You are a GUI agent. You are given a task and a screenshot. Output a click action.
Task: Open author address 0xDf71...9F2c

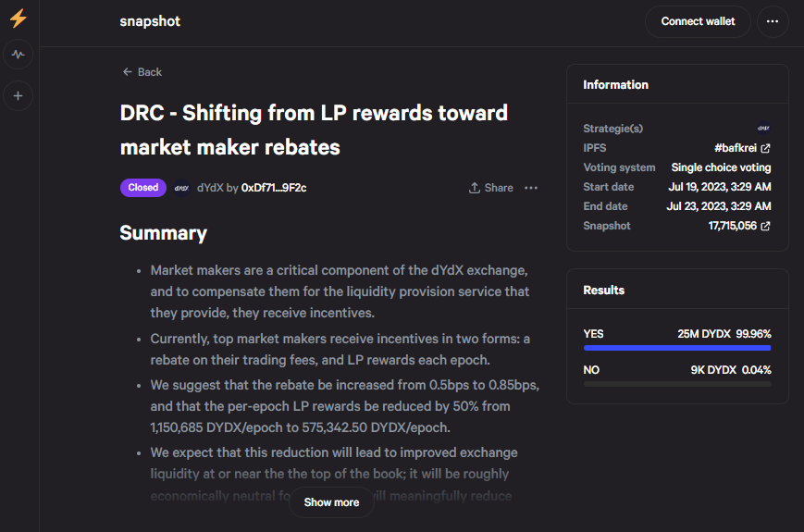(274, 188)
